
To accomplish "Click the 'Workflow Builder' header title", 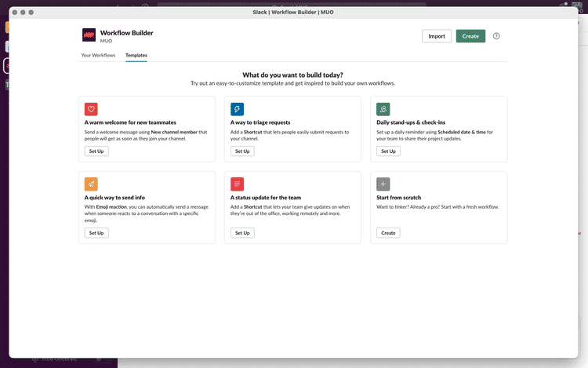I will coord(127,33).
